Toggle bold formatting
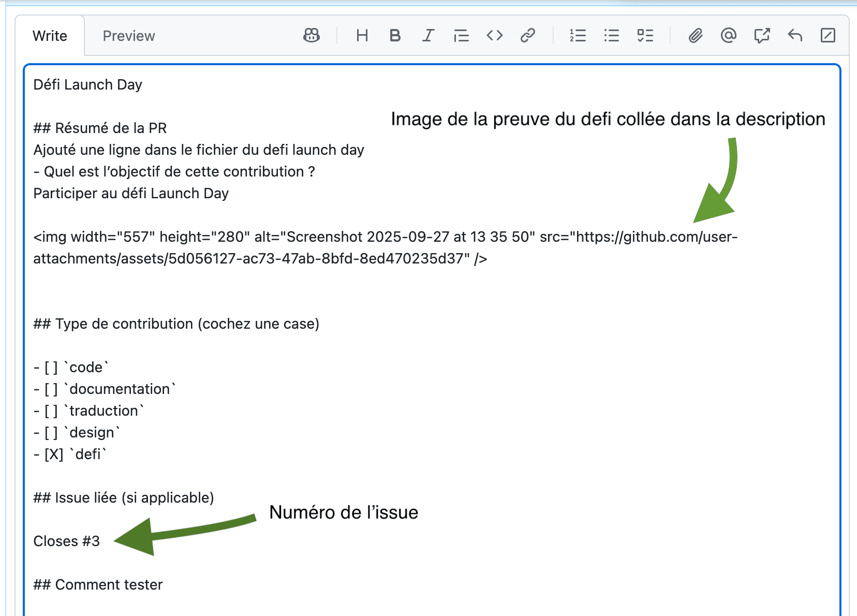The height and width of the screenshot is (616, 857). [x=395, y=35]
